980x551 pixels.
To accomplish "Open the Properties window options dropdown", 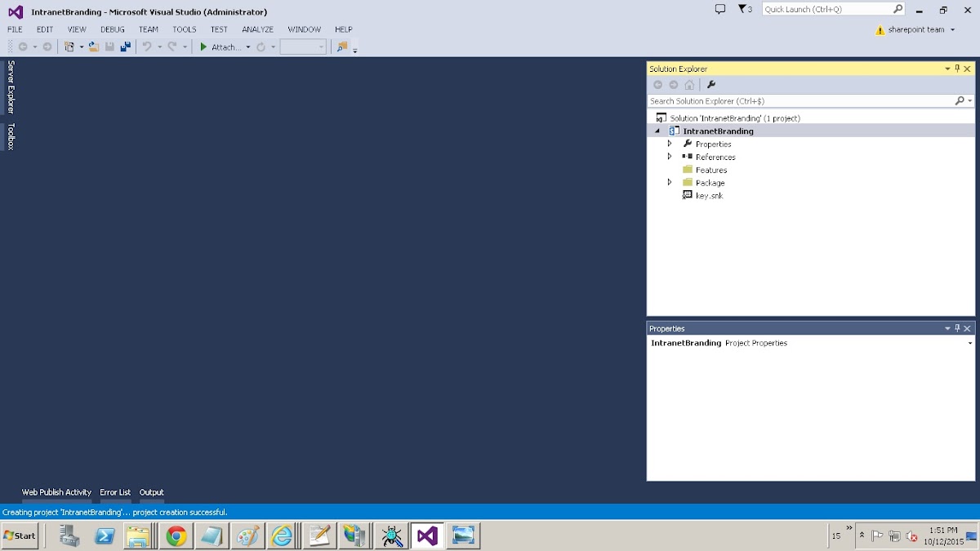I will click(947, 328).
